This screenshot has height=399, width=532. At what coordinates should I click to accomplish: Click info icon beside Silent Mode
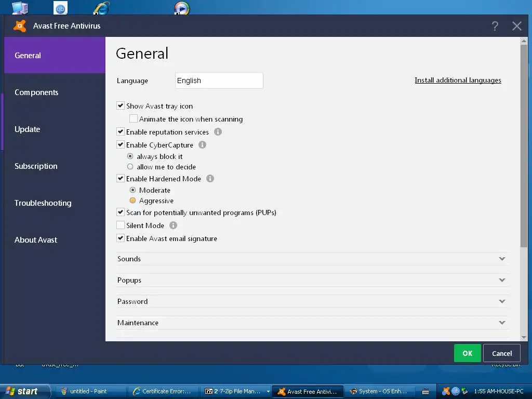tap(173, 225)
